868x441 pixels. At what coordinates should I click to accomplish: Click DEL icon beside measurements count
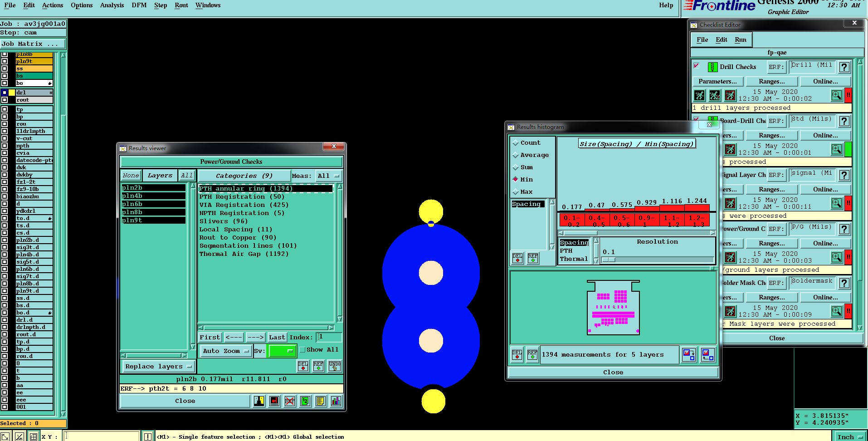(x=517, y=355)
